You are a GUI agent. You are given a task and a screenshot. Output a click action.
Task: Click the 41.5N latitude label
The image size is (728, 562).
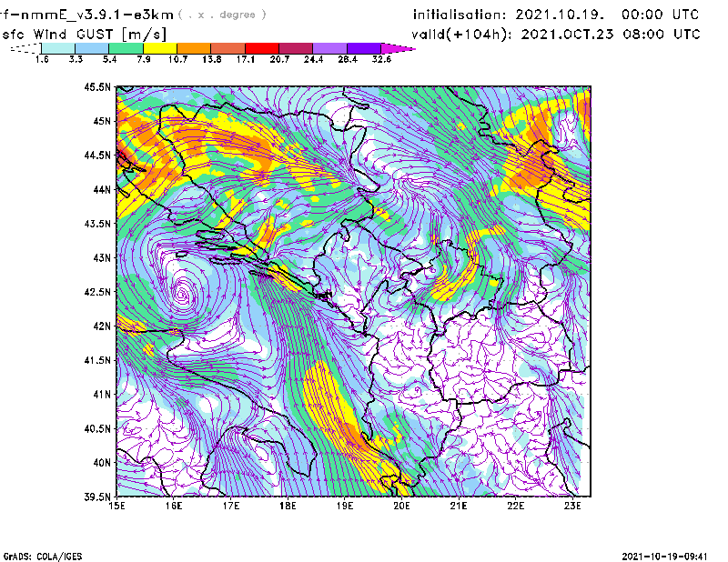97,360
